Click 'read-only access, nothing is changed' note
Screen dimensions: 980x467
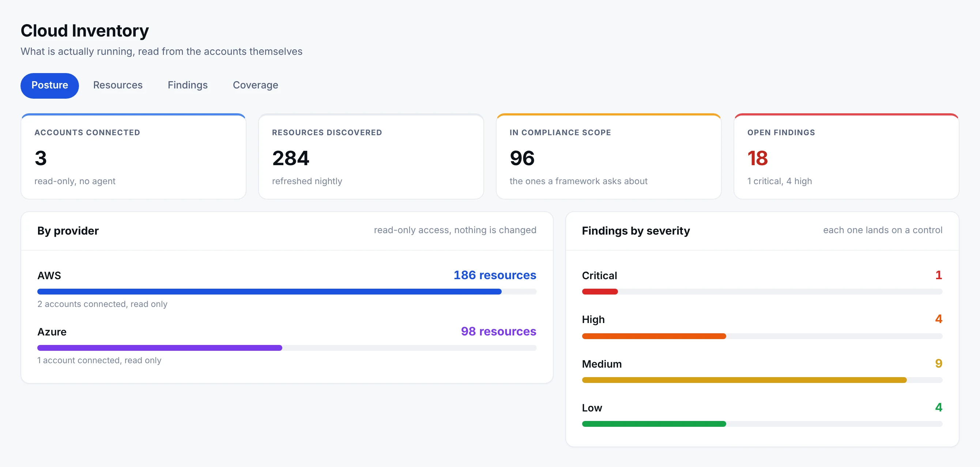[455, 230]
